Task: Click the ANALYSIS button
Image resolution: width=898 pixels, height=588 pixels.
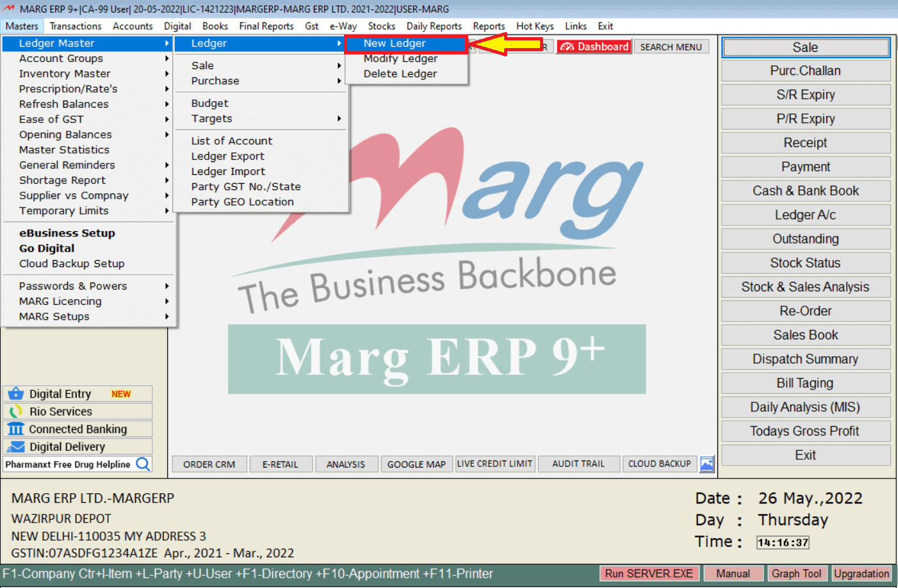Action: (x=346, y=464)
